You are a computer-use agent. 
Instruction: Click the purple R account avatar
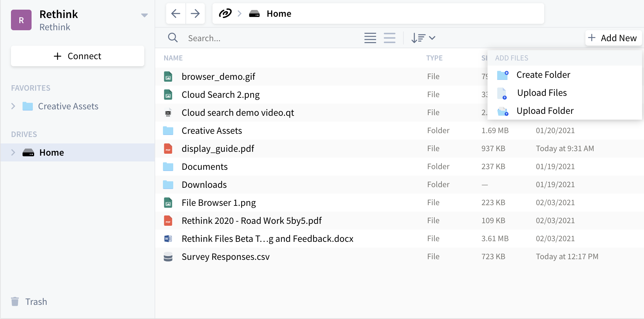[x=21, y=20]
